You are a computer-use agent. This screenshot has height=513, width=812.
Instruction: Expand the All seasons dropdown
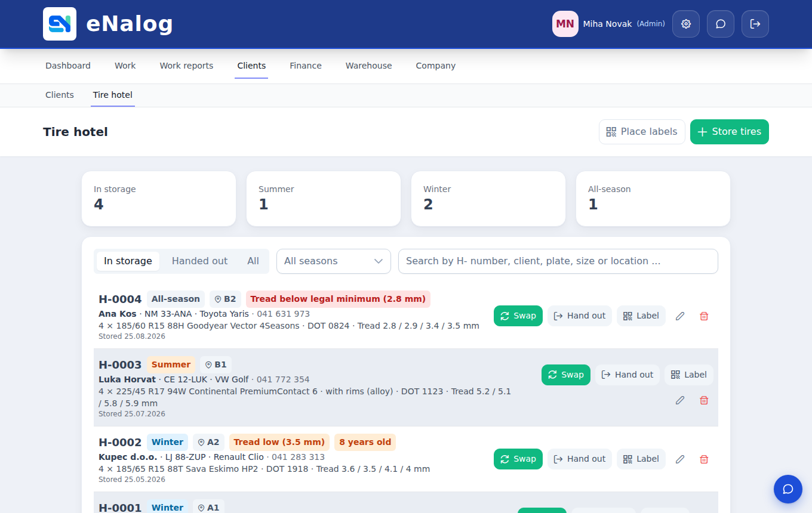pos(334,261)
